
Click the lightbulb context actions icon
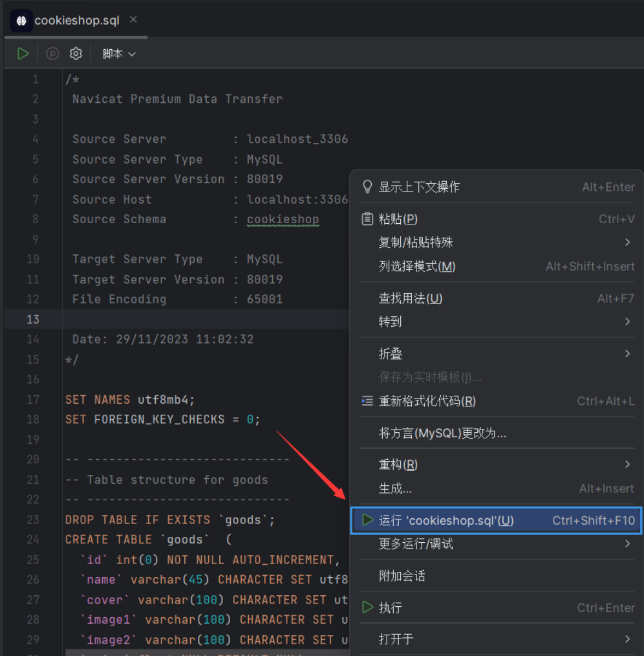367,187
